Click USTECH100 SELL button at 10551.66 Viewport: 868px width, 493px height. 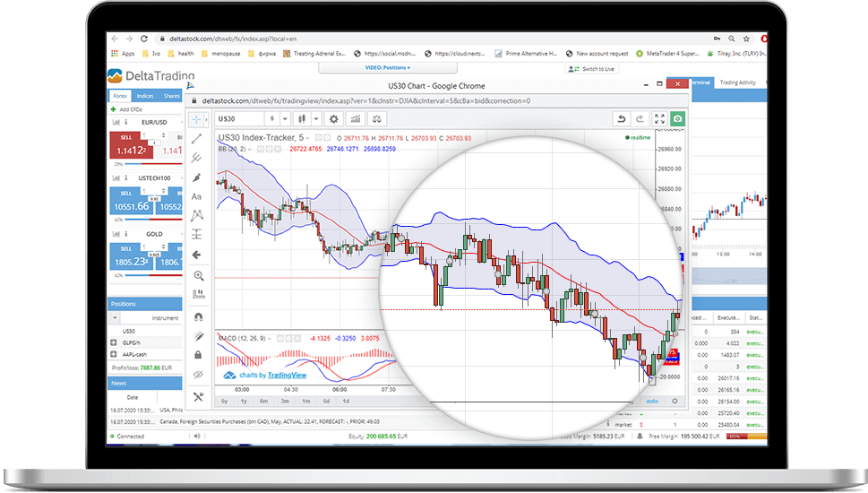pyautogui.click(x=131, y=201)
